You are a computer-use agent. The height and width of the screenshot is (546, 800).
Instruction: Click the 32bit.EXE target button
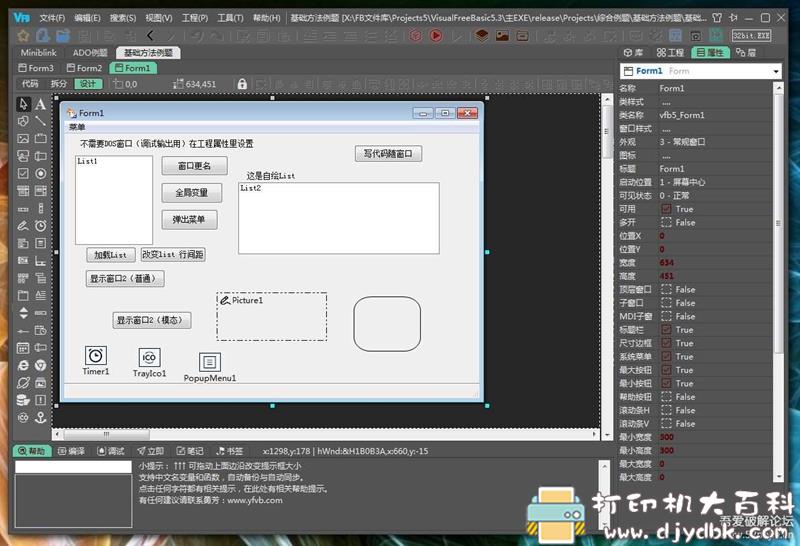pyautogui.click(x=752, y=36)
